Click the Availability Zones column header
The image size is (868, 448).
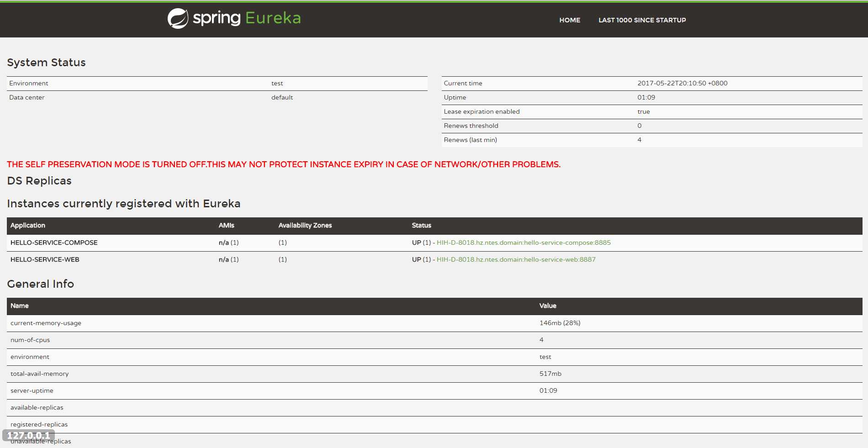305,226
